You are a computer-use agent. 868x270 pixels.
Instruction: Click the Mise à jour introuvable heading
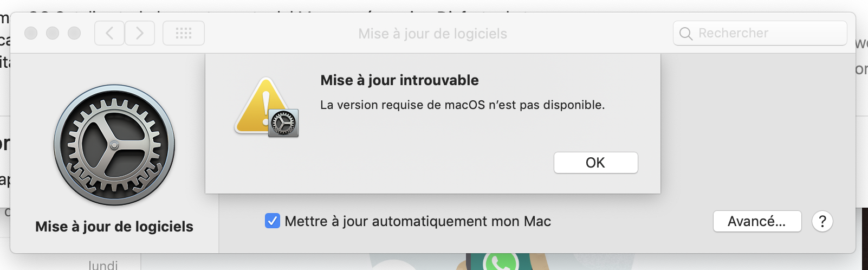coord(399,80)
